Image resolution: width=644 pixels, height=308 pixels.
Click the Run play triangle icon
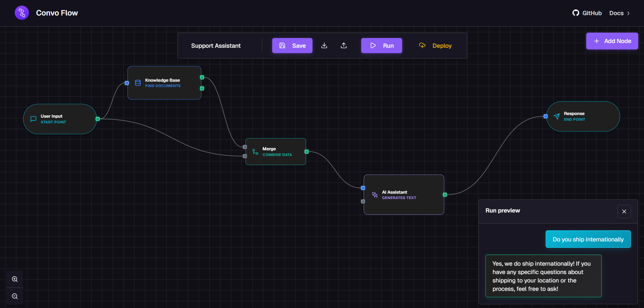[x=373, y=45]
